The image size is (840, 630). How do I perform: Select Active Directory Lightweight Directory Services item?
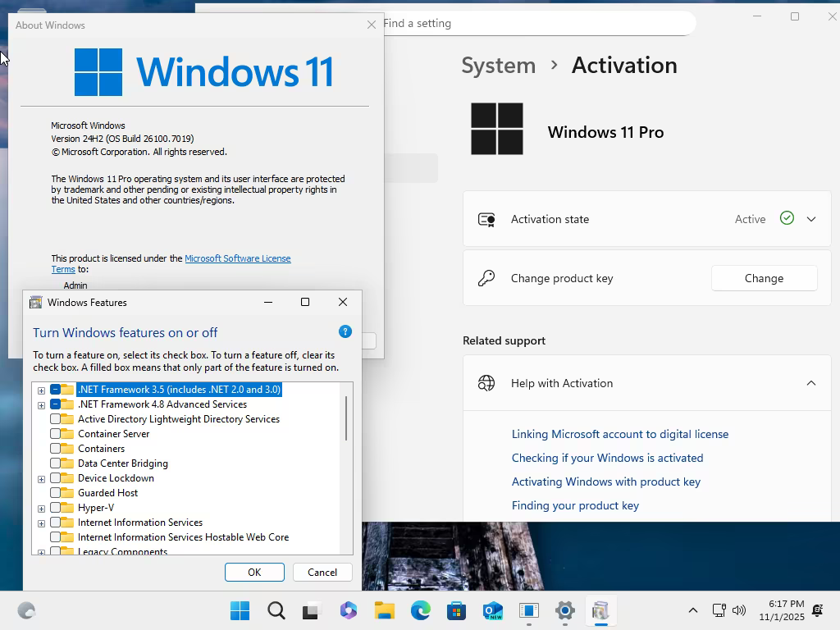[x=178, y=419]
